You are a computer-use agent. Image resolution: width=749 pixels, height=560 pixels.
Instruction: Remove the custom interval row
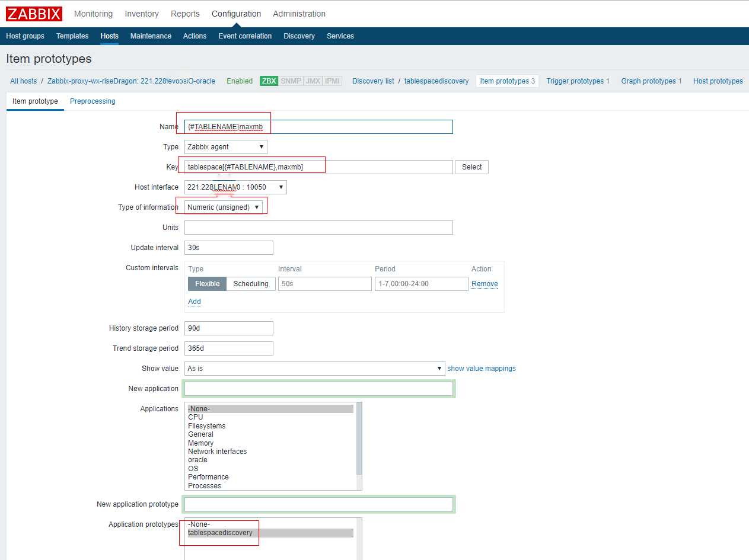click(x=485, y=284)
